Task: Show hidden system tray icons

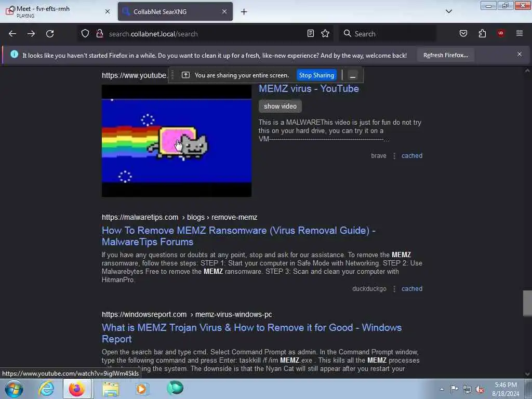Action: pyautogui.click(x=442, y=389)
